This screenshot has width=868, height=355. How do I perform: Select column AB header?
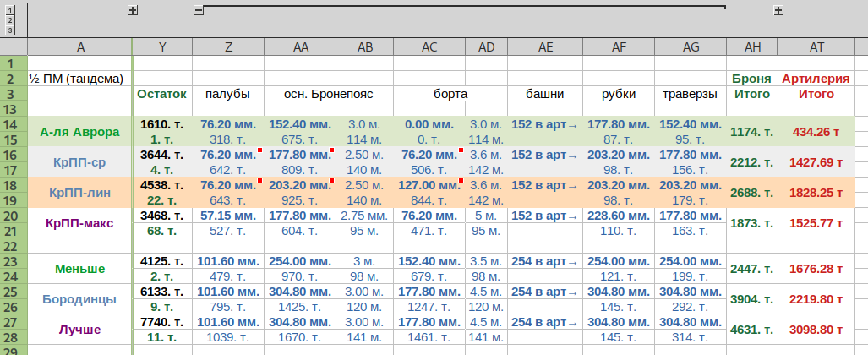(x=365, y=47)
